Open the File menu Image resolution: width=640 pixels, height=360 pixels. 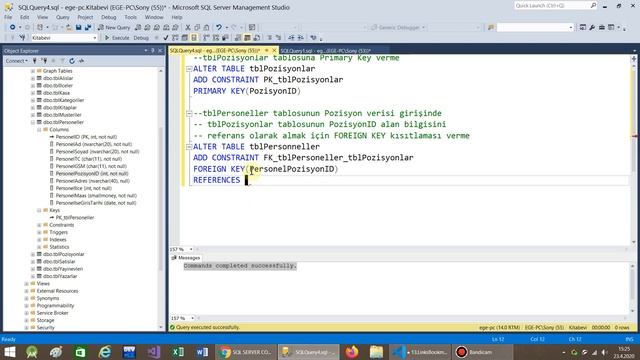point(8,17)
